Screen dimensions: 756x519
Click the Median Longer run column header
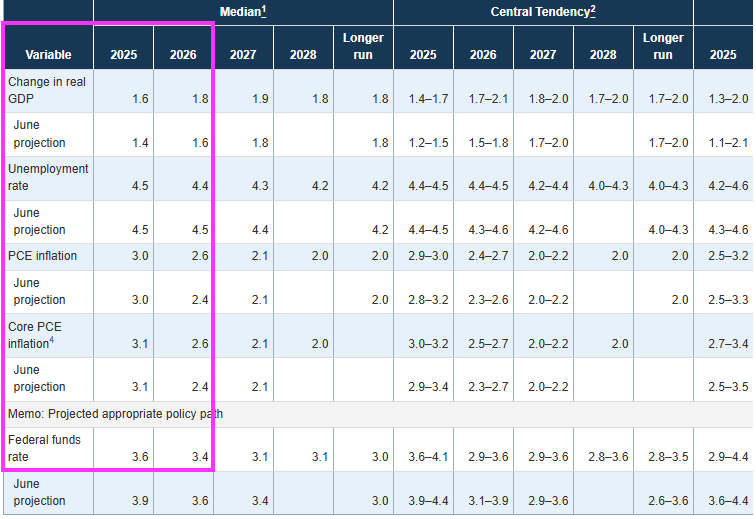click(x=363, y=46)
